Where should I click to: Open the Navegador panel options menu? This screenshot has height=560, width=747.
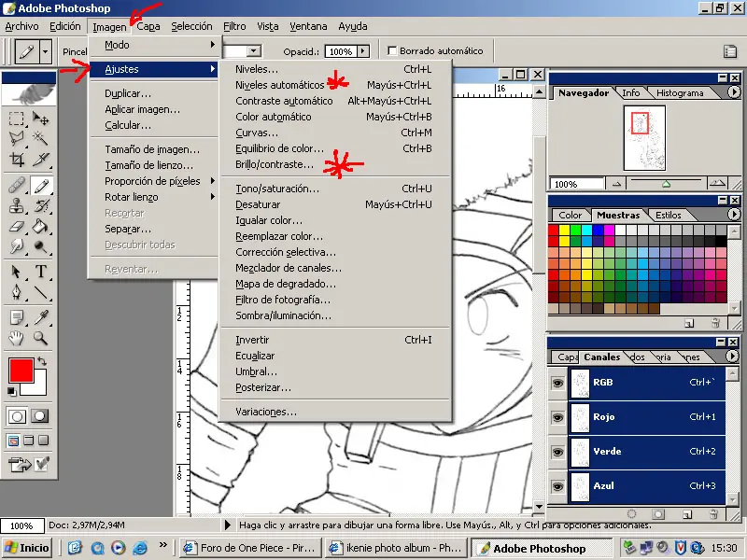tap(734, 92)
